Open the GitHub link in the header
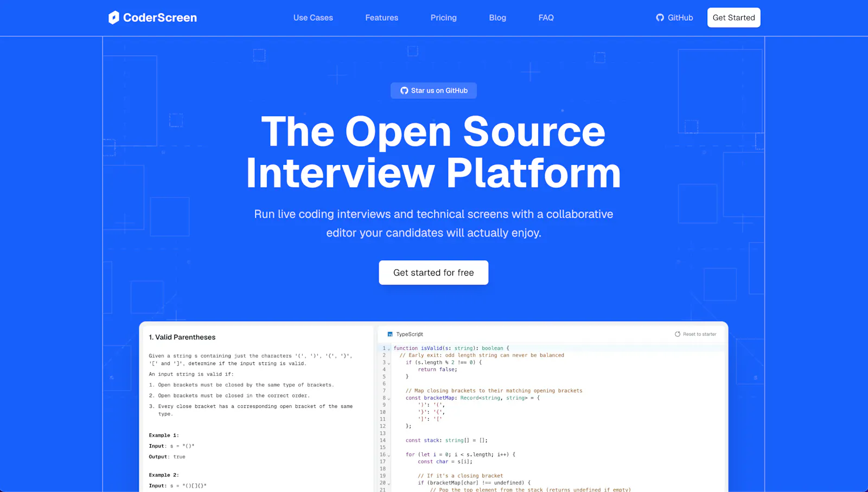This screenshot has height=492, width=868. pos(674,18)
